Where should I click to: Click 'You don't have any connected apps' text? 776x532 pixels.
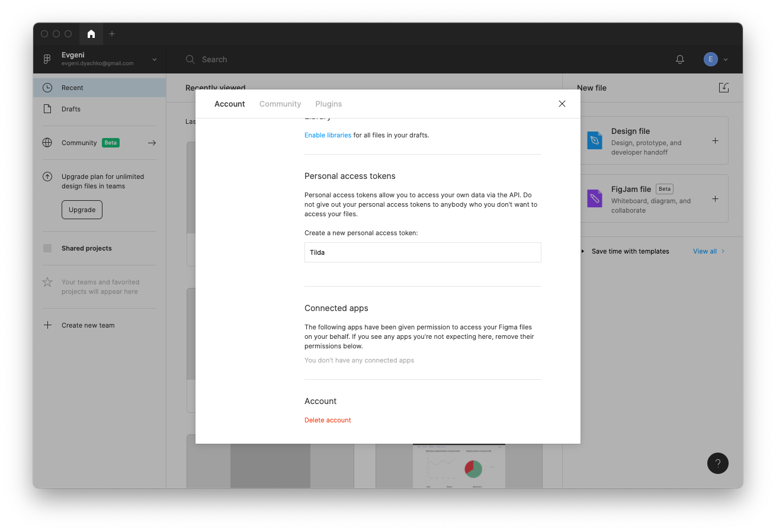(x=360, y=360)
